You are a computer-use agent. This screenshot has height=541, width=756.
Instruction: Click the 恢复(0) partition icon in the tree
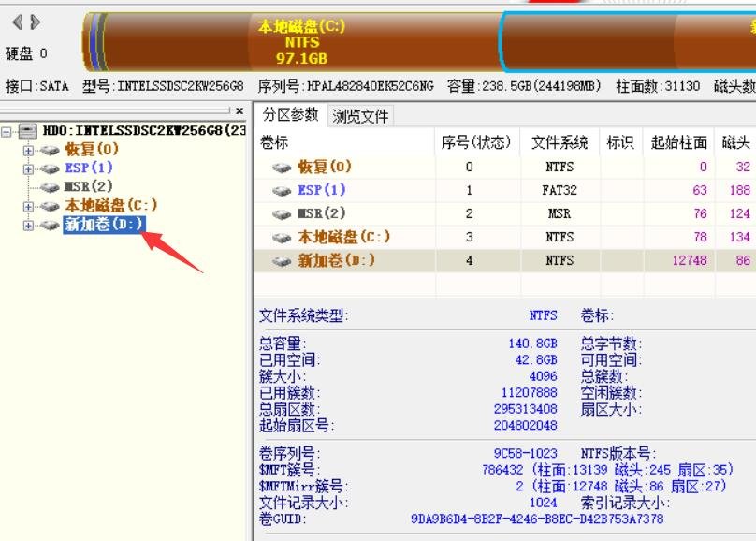tap(51, 151)
